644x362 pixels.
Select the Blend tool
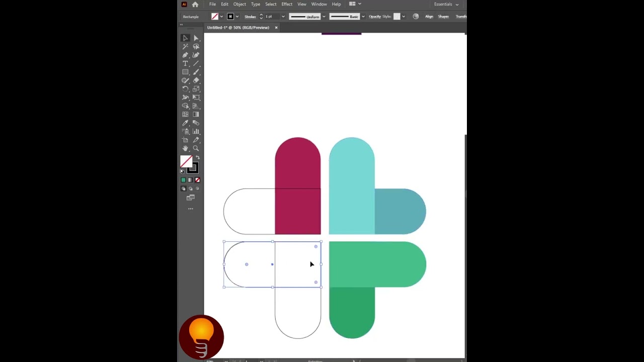196,123
